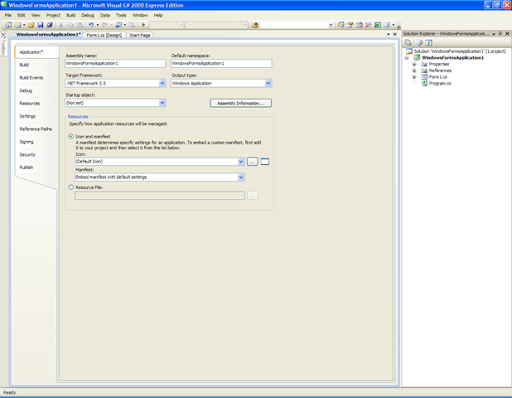Open the File menu
The height and width of the screenshot is (398, 512).
tap(8, 15)
